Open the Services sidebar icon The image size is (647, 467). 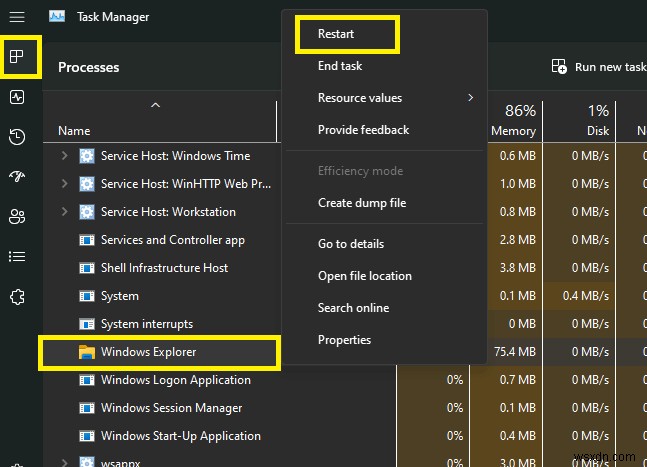[x=17, y=297]
